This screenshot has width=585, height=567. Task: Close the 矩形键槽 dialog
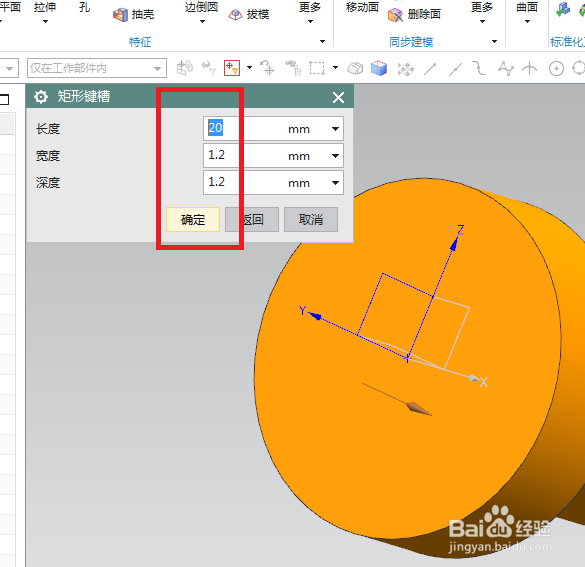pyautogui.click(x=338, y=98)
